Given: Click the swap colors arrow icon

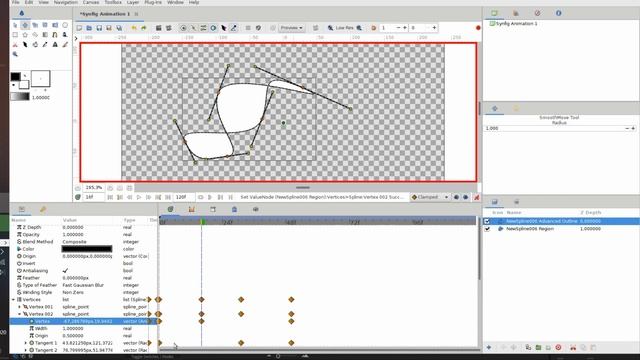Looking at the screenshot, I should coord(25,76).
